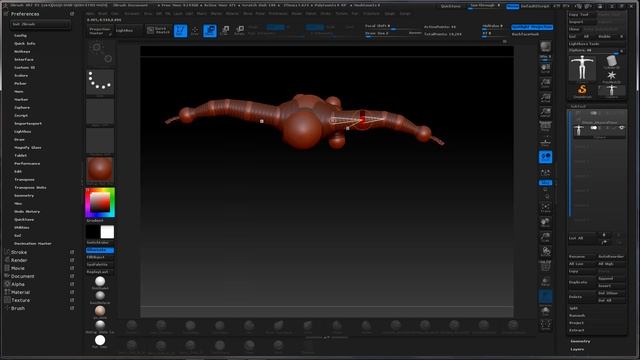Select the Scale tool in top toolbar
This screenshot has height=360, width=640.
225,31
